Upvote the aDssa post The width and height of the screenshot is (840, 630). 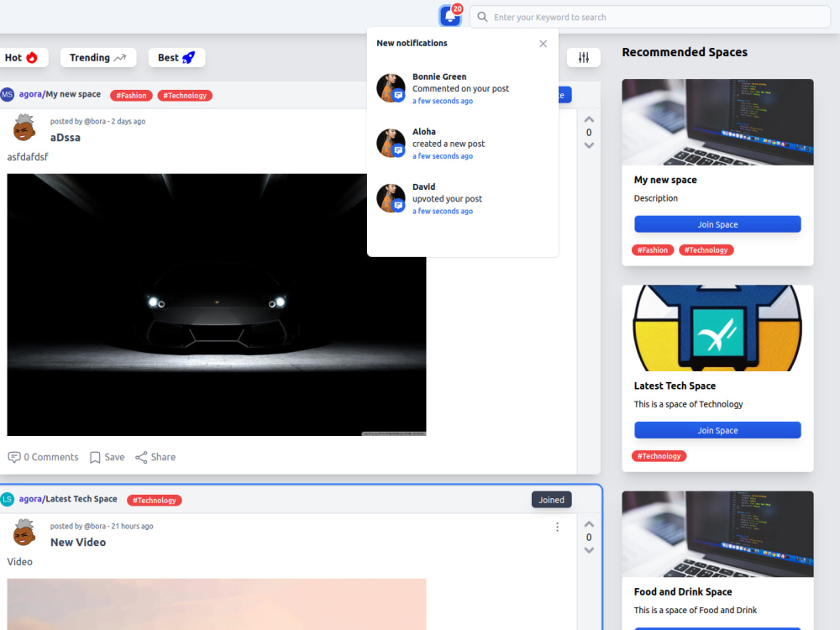click(x=589, y=119)
